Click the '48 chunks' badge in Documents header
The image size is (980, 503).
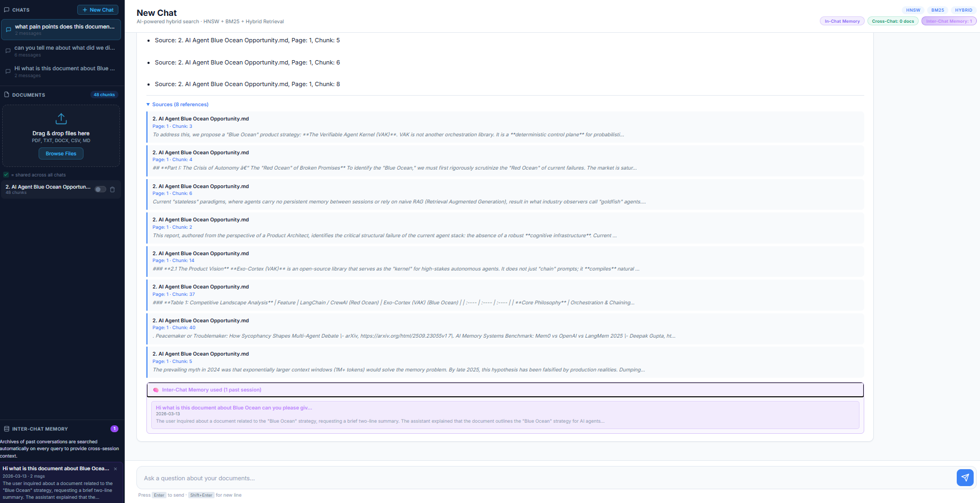pos(104,95)
